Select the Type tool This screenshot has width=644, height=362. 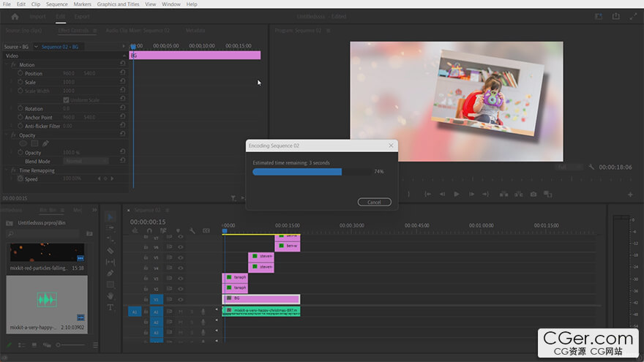pyautogui.click(x=111, y=307)
